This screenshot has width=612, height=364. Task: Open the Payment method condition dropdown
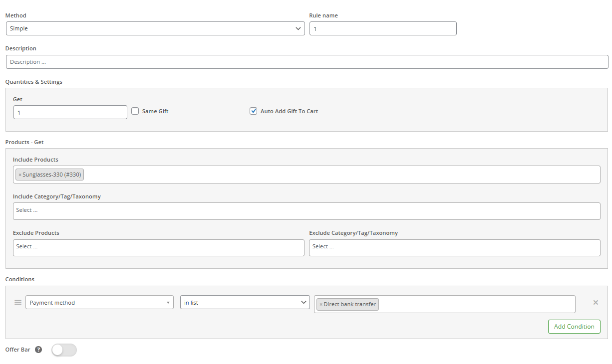[x=99, y=303]
